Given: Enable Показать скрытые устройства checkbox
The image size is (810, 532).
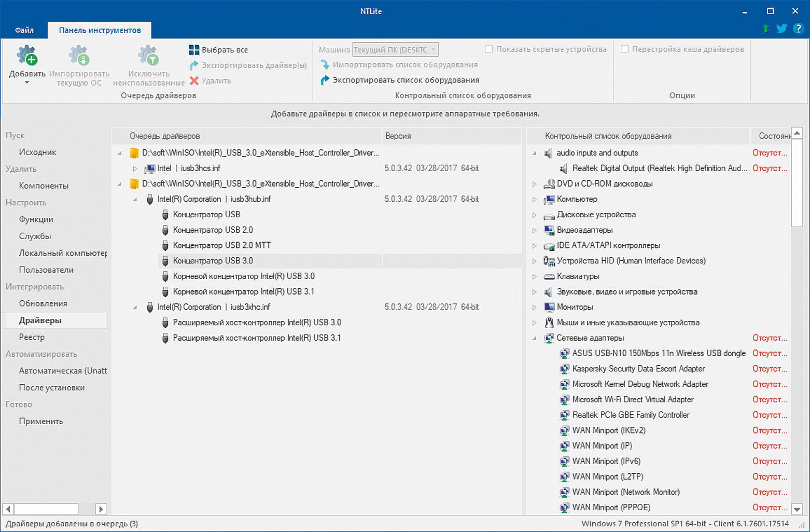Looking at the screenshot, I should [488, 49].
